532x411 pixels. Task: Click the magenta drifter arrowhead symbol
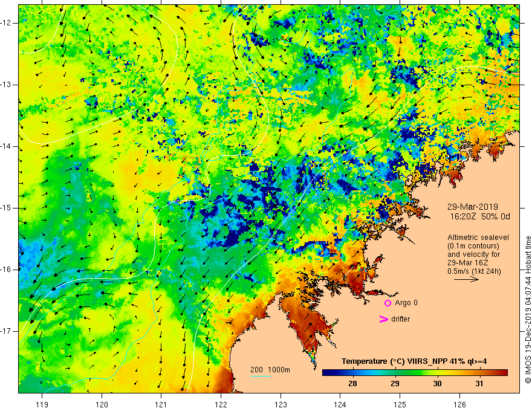(x=384, y=319)
